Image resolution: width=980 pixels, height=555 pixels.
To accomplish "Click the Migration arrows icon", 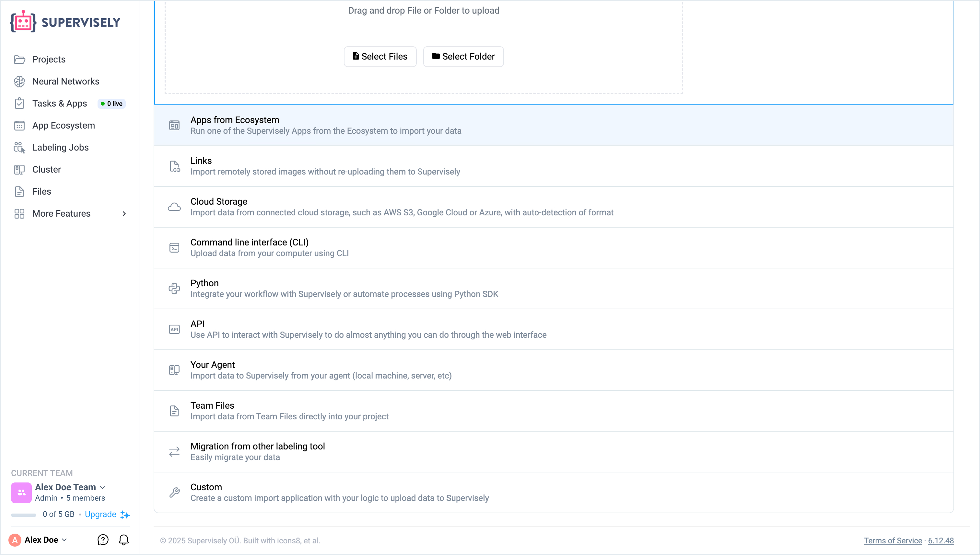I will [174, 452].
